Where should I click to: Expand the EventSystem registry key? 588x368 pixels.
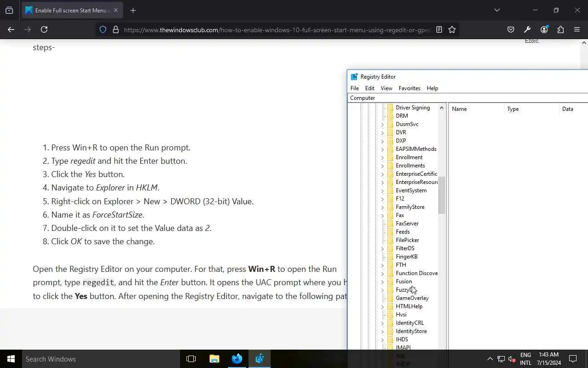pos(382,190)
